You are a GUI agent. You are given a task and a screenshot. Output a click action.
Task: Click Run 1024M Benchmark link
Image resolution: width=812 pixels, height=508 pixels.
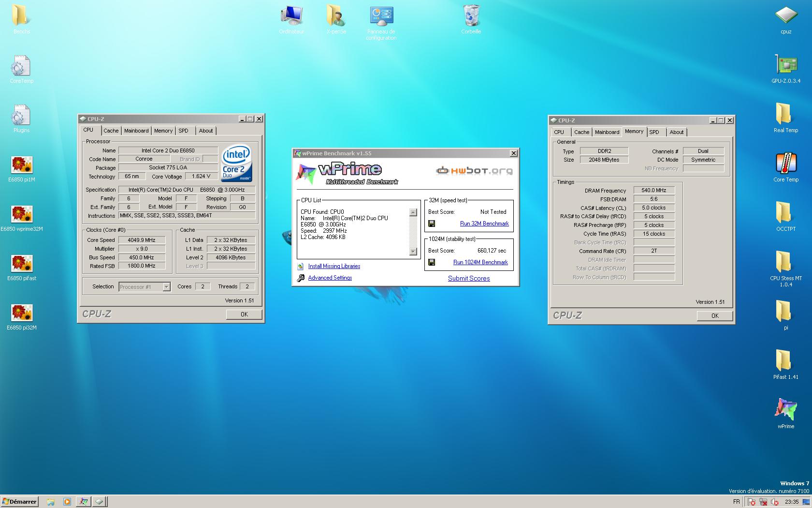point(480,262)
